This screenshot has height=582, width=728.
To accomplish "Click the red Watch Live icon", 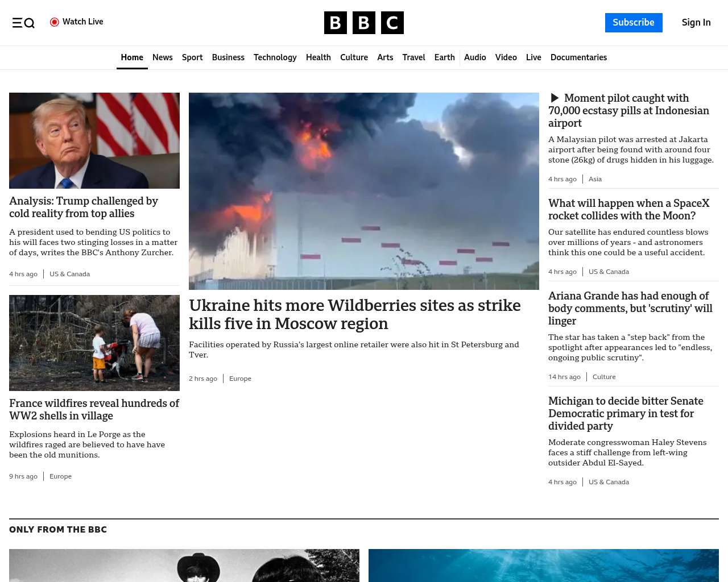I will [x=55, y=22].
